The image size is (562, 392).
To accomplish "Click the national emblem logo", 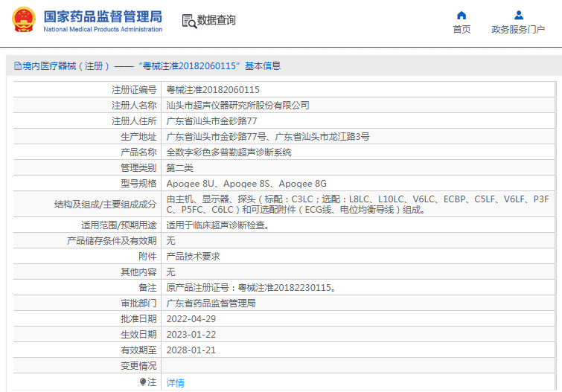I will point(24,19).
